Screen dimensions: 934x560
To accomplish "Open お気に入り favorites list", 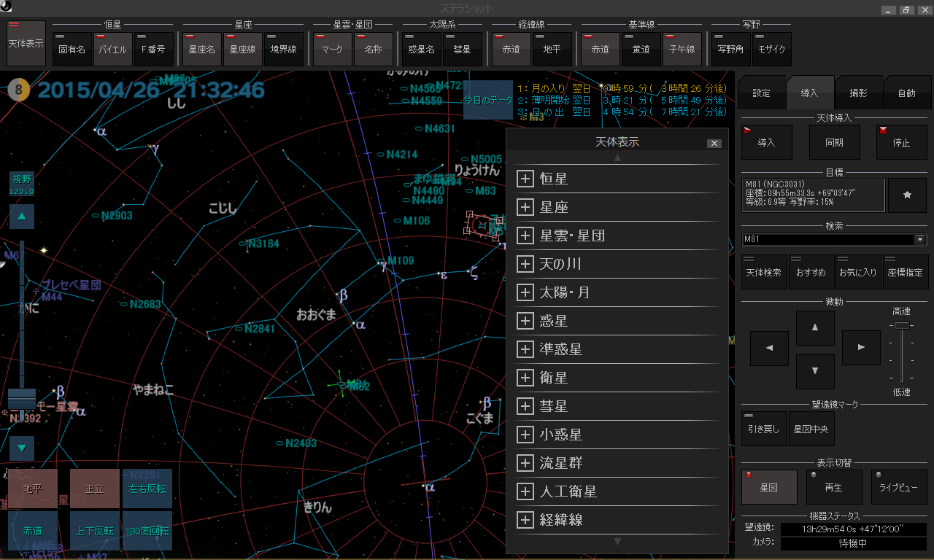I will pyautogui.click(x=858, y=272).
